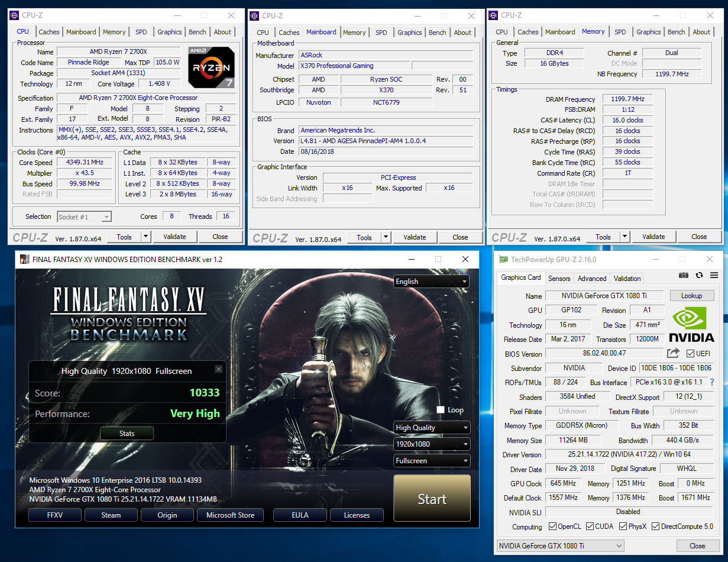Toggle the UEFI checkbox in GPU-Z

point(690,353)
